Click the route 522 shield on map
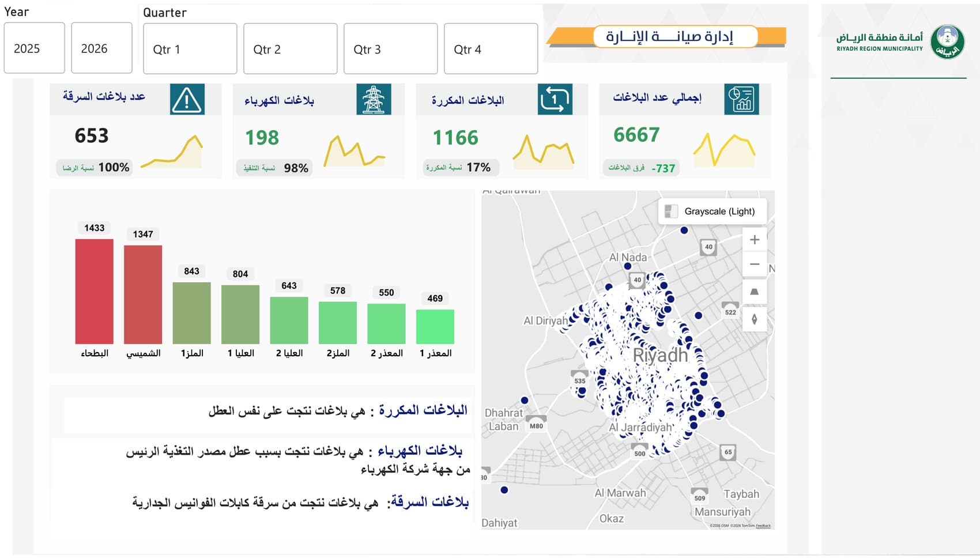 [730, 310]
